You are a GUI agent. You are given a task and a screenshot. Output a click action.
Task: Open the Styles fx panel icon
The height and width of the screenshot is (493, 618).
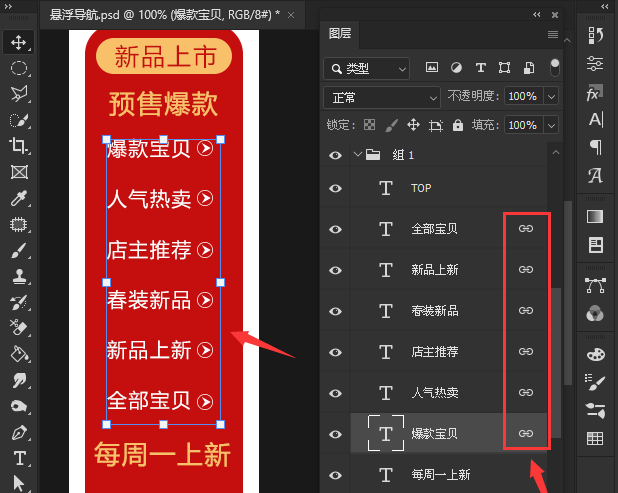pos(595,93)
